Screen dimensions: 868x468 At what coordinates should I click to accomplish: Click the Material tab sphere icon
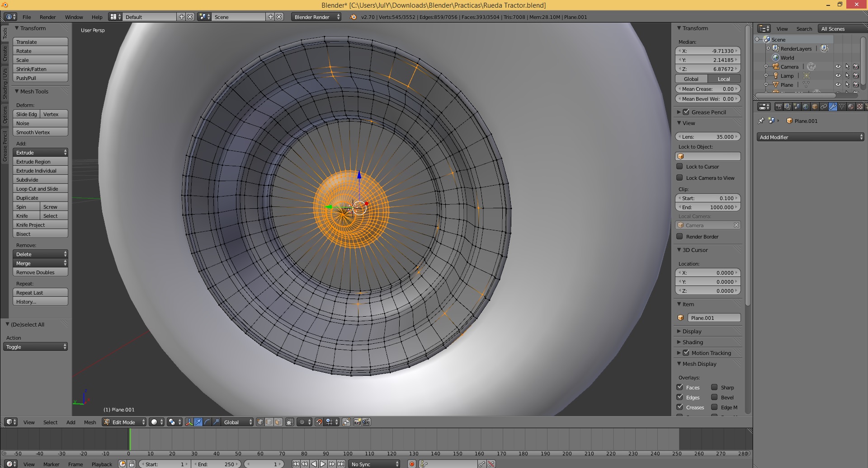[x=851, y=107]
